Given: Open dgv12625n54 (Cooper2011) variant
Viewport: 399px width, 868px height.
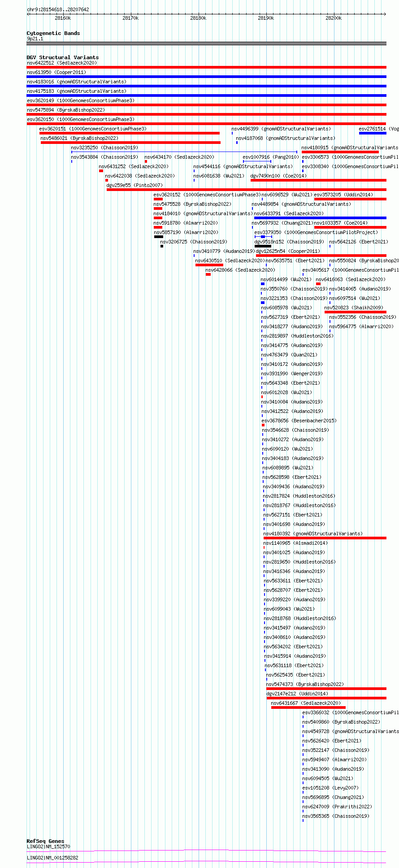Looking at the screenshot, I should coord(288,251).
